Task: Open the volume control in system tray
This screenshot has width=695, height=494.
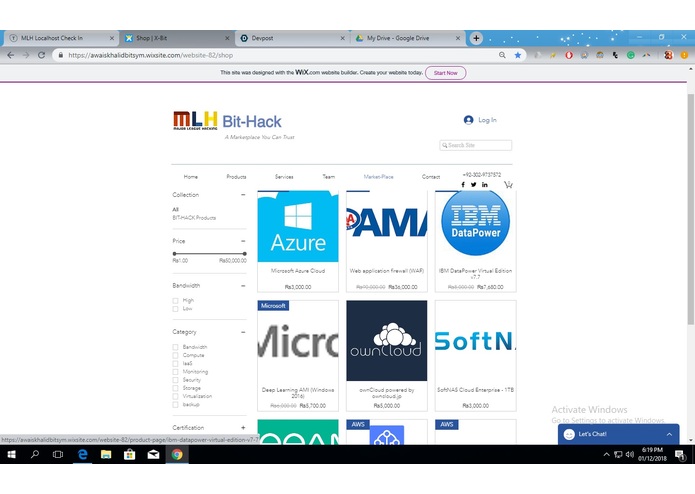Action: point(630,455)
